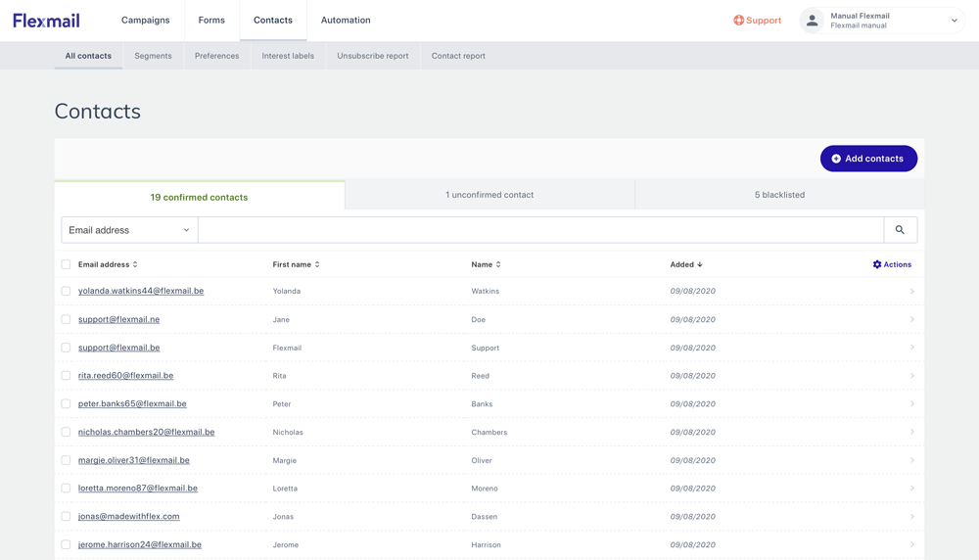Click the Actions gear icon
This screenshot has height=560, width=979.
coord(877,264)
